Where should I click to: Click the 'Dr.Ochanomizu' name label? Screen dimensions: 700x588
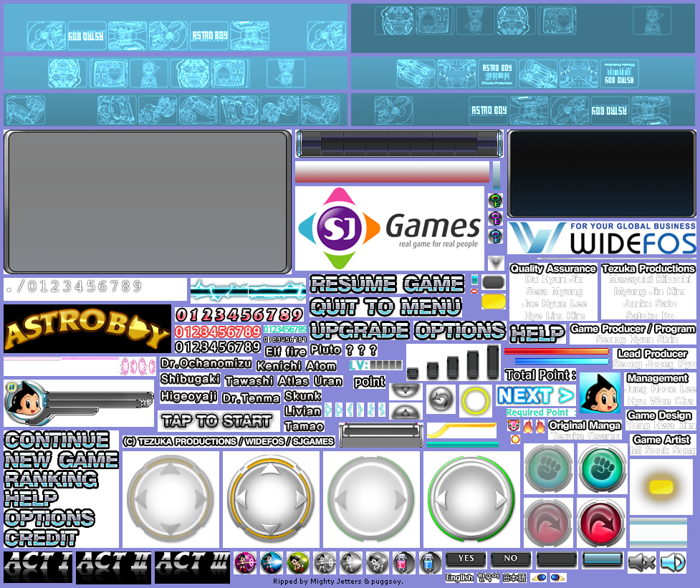tap(206, 363)
